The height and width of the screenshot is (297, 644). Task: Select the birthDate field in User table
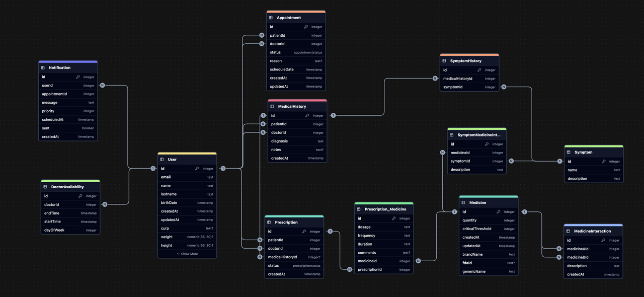[x=187, y=202]
